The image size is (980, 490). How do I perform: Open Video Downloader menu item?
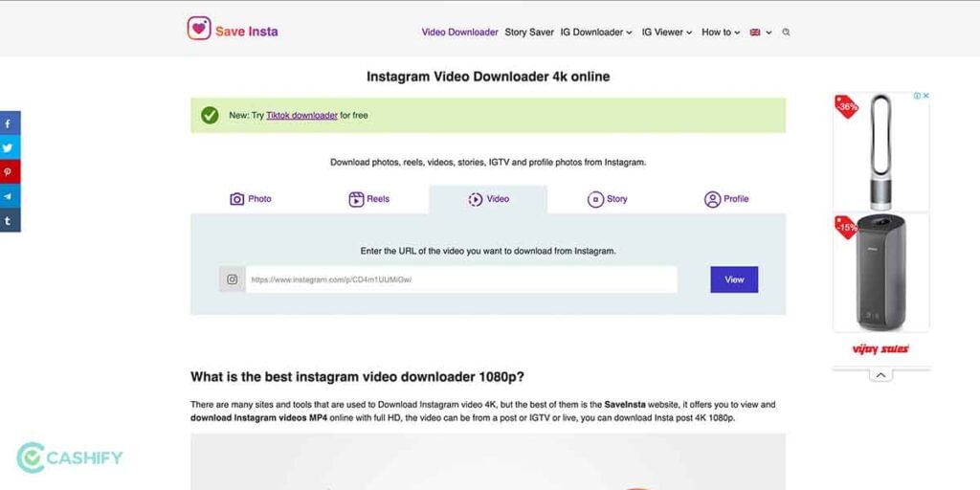pos(460,33)
